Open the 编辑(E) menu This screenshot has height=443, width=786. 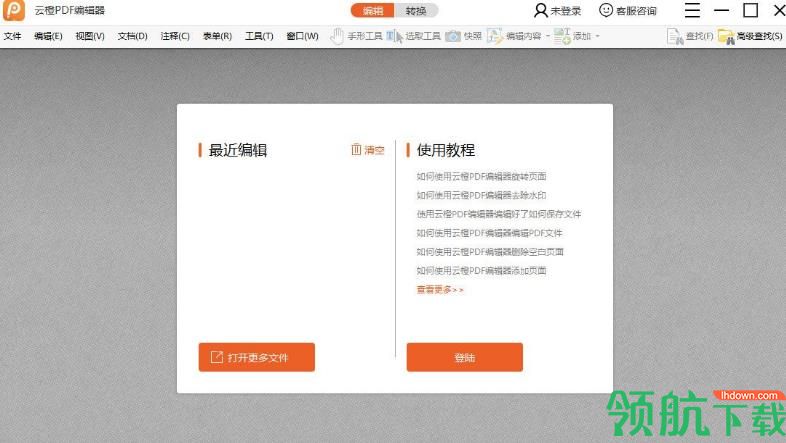pos(48,36)
